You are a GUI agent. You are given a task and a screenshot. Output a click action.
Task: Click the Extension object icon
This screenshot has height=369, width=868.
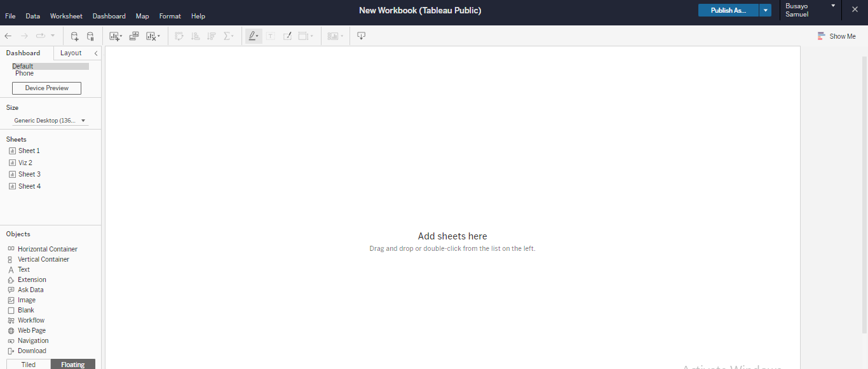pyautogui.click(x=11, y=279)
